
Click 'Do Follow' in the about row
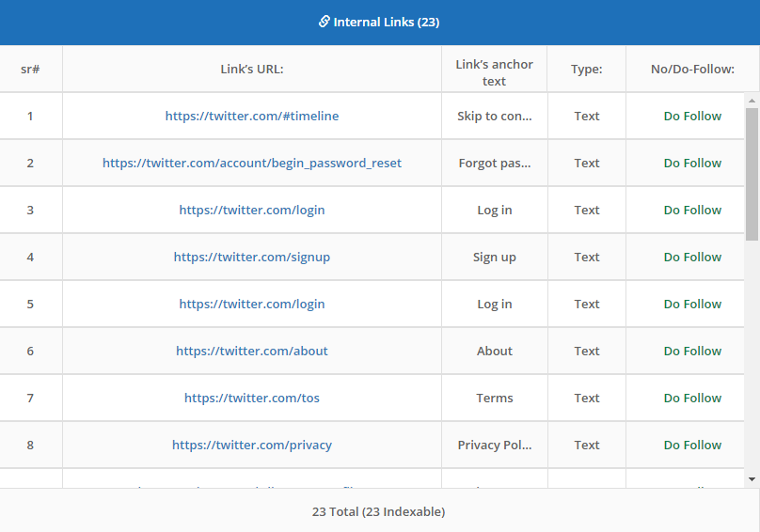[692, 351]
